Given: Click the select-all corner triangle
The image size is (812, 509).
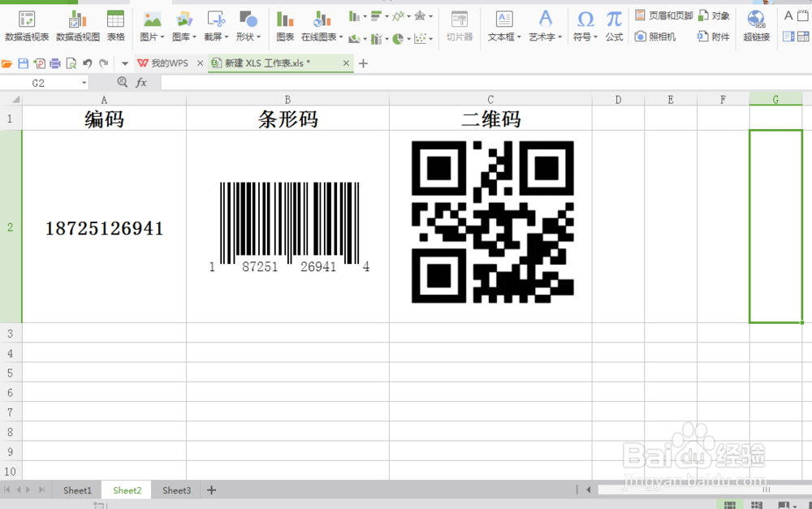Looking at the screenshot, I should coord(15,99).
